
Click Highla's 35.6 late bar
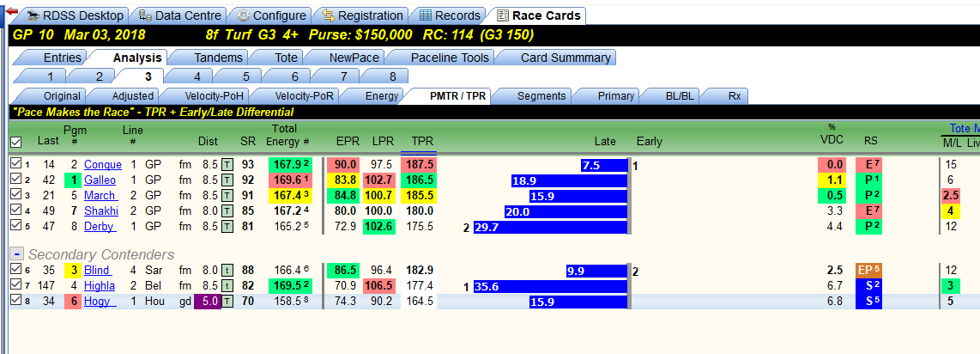tap(550, 286)
